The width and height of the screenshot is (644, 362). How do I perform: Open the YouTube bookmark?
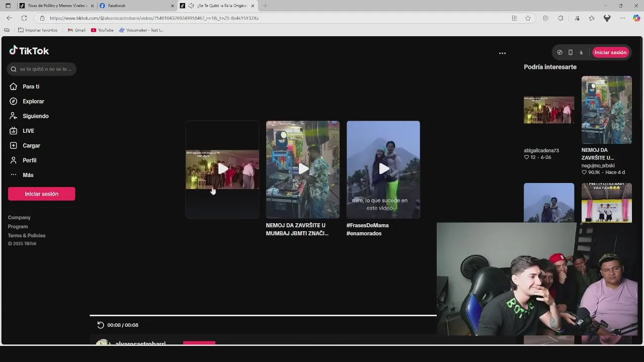click(x=102, y=30)
